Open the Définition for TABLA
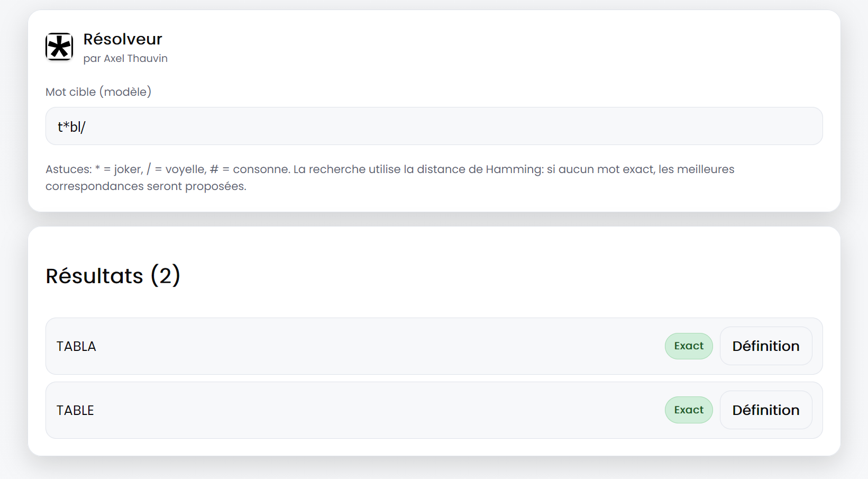The width and height of the screenshot is (868, 479). click(766, 346)
